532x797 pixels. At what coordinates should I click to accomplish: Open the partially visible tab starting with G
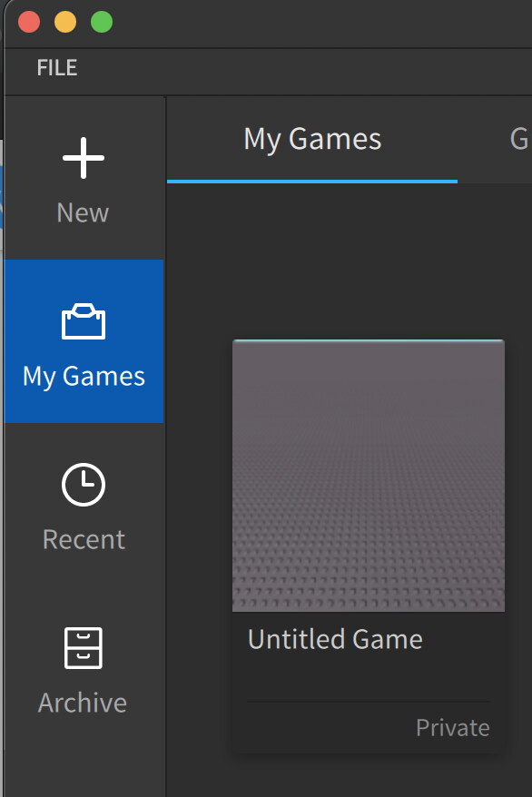(x=520, y=139)
